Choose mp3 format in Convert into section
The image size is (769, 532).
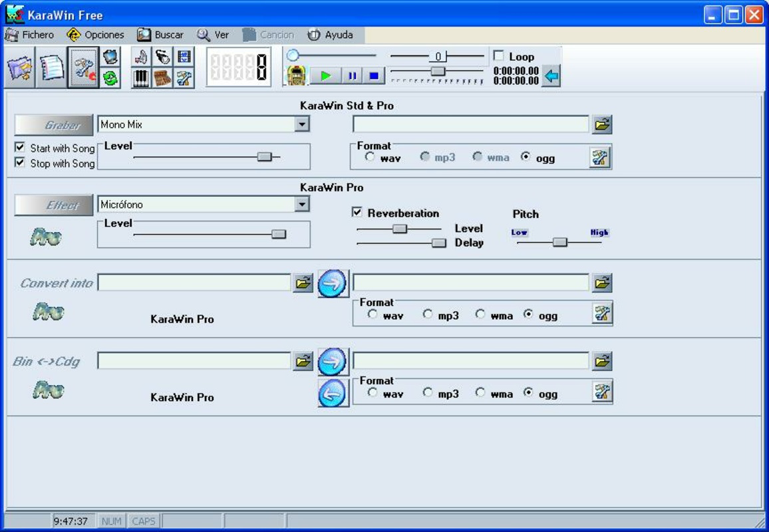[x=428, y=314]
